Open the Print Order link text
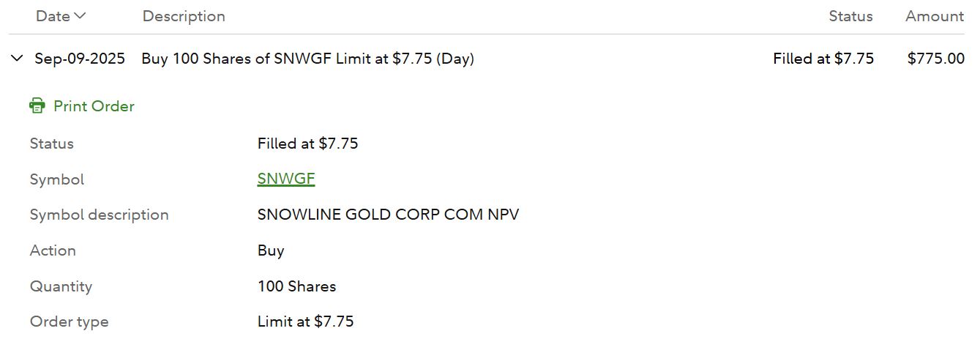Screen dimensions: 980x342 click(94, 106)
